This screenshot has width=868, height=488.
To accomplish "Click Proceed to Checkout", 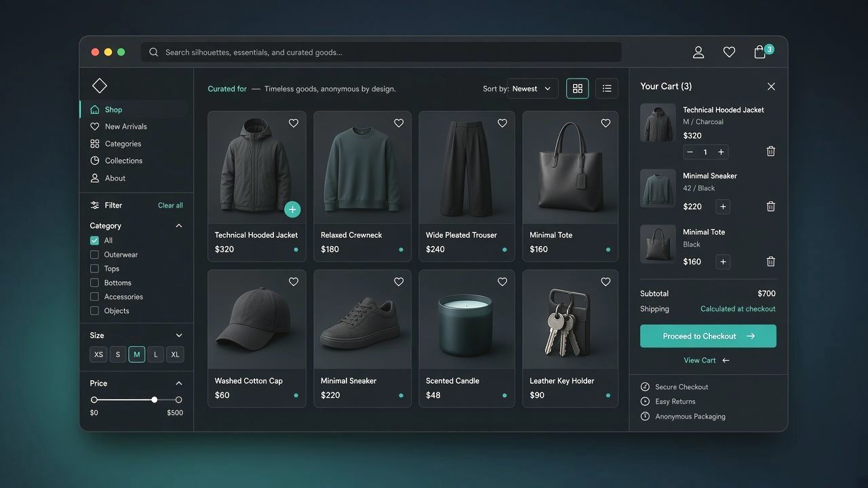I will click(x=708, y=336).
